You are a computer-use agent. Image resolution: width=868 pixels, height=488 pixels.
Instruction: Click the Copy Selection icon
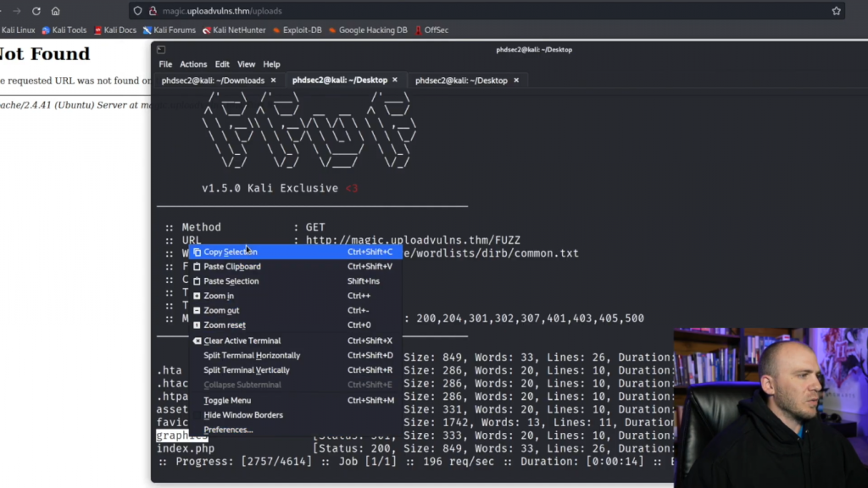click(x=197, y=252)
